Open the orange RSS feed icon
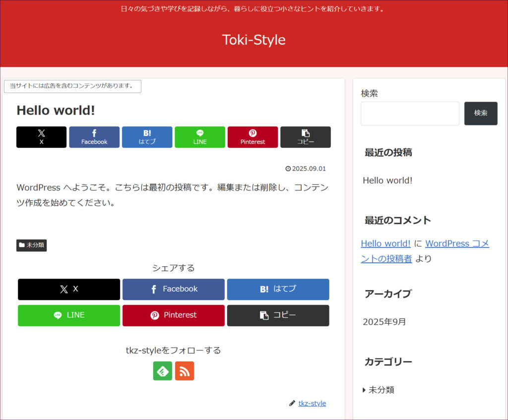Viewport: 508px width, 420px height. pyautogui.click(x=185, y=371)
